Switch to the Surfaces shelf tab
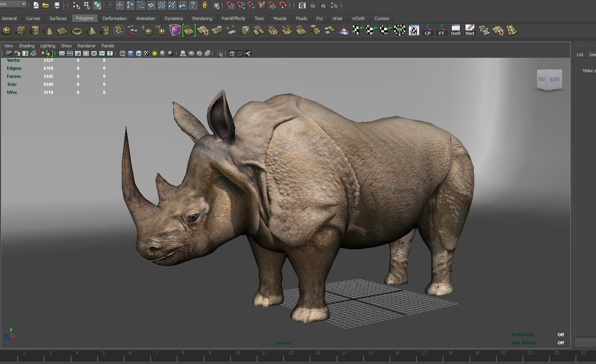596x364 pixels. [x=58, y=18]
